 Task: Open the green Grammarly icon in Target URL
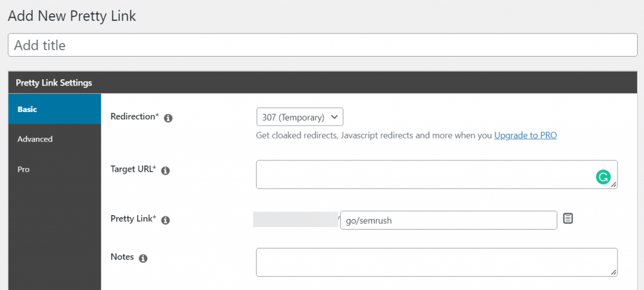[x=603, y=177]
